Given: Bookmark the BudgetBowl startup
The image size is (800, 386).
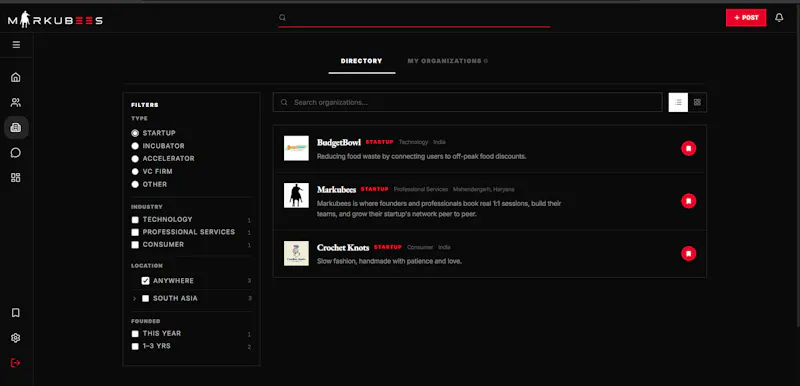Looking at the screenshot, I should 688,148.
